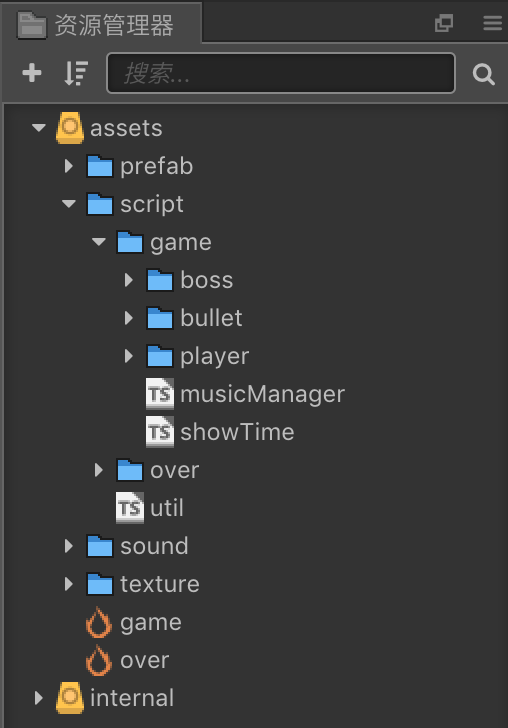Expand the boss folder arrow
The image size is (508, 728).
tap(129, 280)
